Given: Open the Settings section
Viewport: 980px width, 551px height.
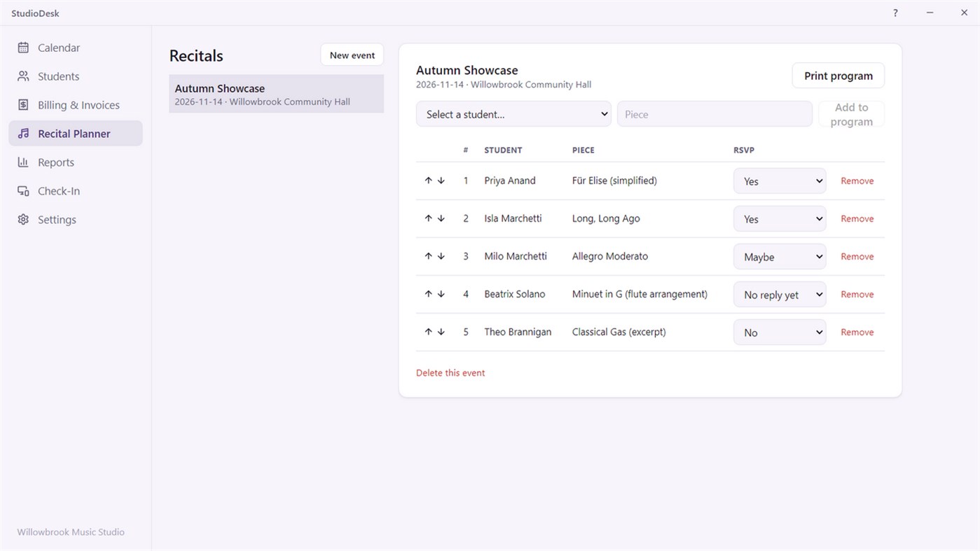Looking at the screenshot, I should (x=76, y=220).
